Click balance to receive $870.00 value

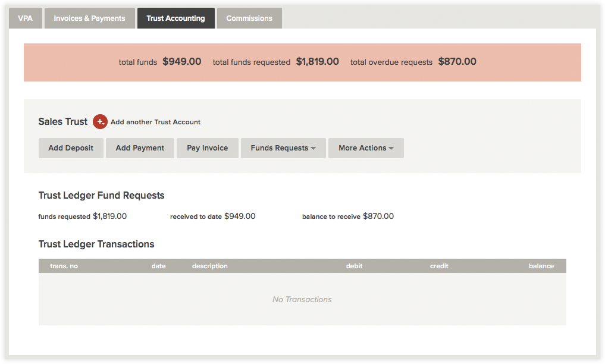(x=378, y=216)
